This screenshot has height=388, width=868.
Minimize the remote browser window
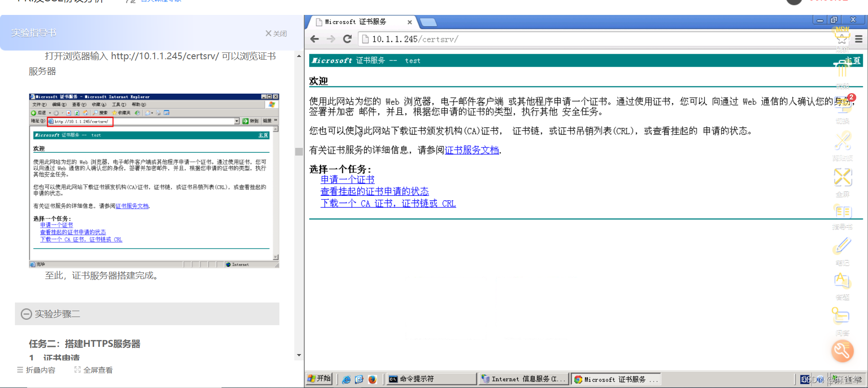(820, 19)
